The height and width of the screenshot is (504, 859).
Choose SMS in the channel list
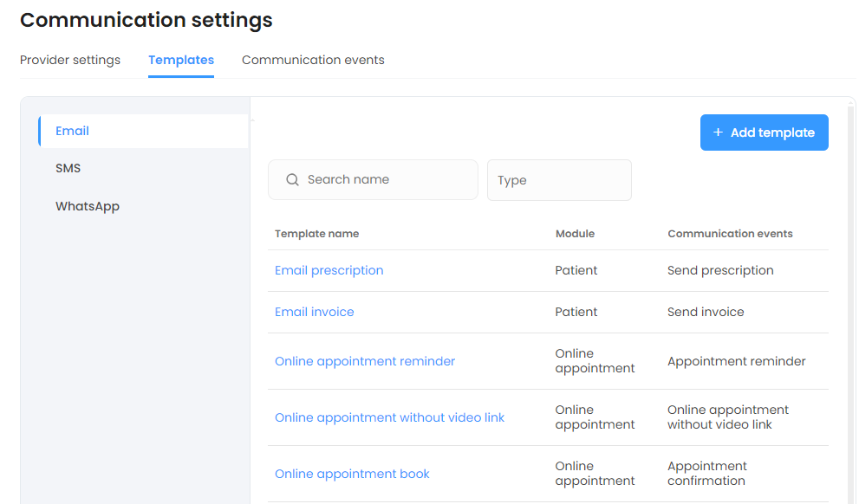68,168
